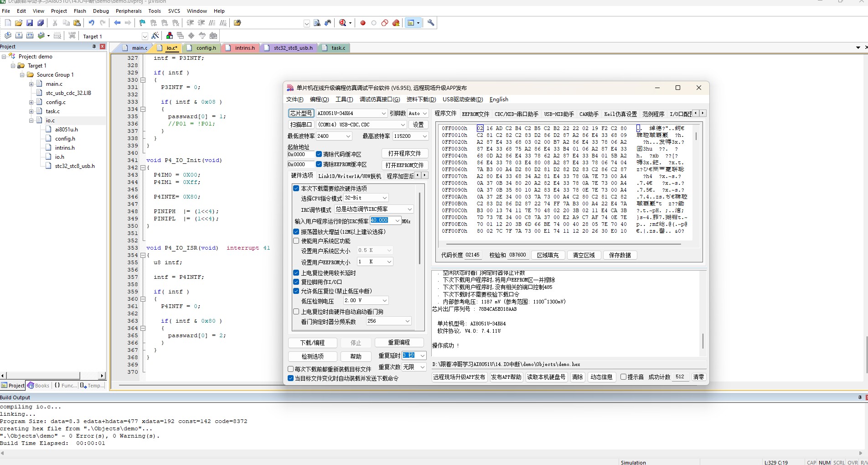Collapse the io.c tree node

click(31, 120)
